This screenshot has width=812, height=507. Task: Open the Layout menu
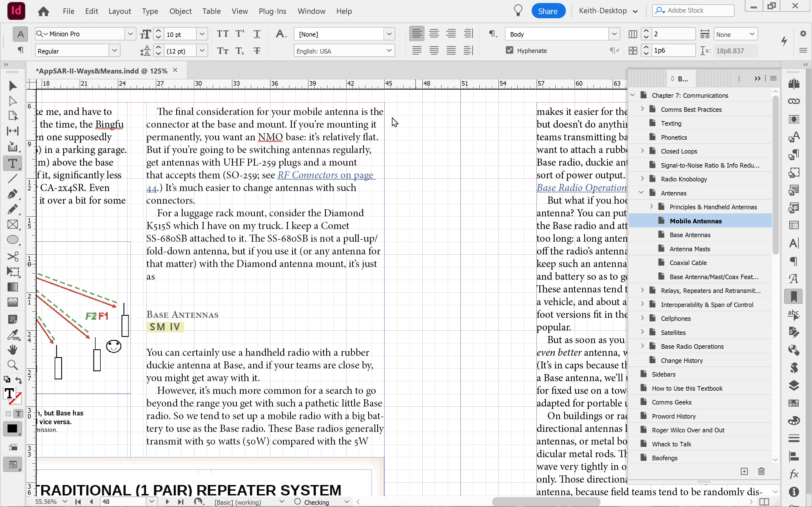click(120, 11)
